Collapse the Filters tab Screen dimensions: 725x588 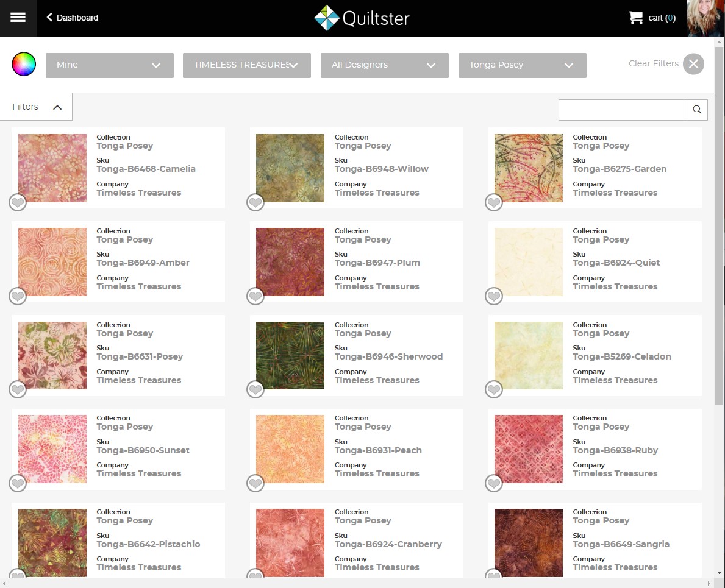click(37, 107)
